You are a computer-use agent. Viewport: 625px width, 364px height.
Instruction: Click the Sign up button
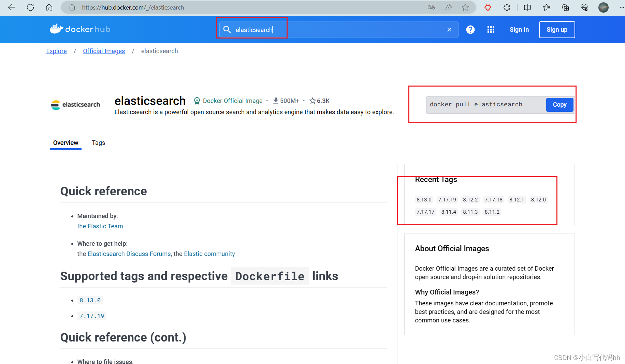[557, 30]
